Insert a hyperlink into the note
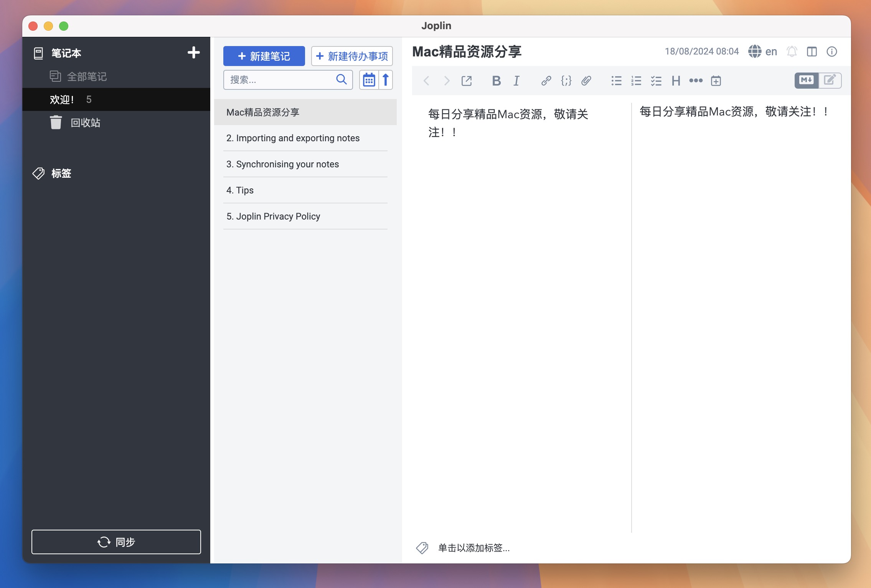The width and height of the screenshot is (871, 588). (546, 80)
